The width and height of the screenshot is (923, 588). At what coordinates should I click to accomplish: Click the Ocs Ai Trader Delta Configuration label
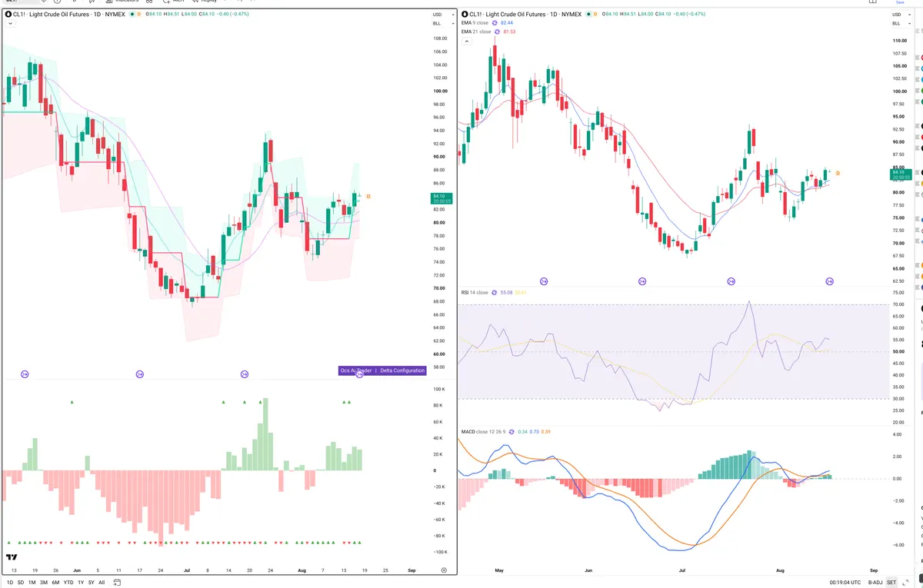[x=382, y=370]
